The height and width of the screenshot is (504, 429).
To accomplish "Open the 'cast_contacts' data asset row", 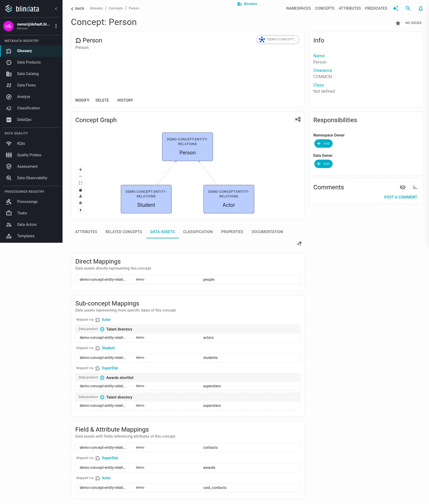I will (188, 488).
